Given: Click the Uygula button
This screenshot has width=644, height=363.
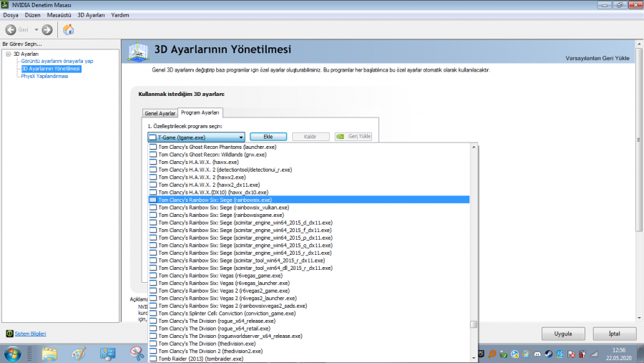Looking at the screenshot, I should click(563, 334).
